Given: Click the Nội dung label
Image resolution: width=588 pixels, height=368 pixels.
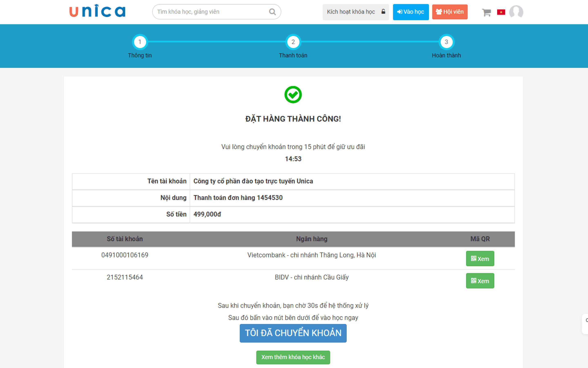Looking at the screenshot, I should click(x=173, y=198).
